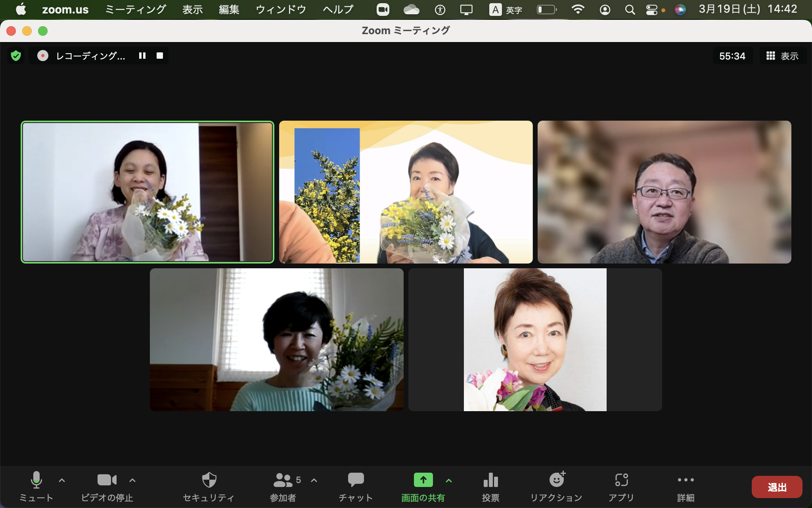The image size is (812, 508).
Task: Open Control Center icon
Action: [x=652, y=10]
